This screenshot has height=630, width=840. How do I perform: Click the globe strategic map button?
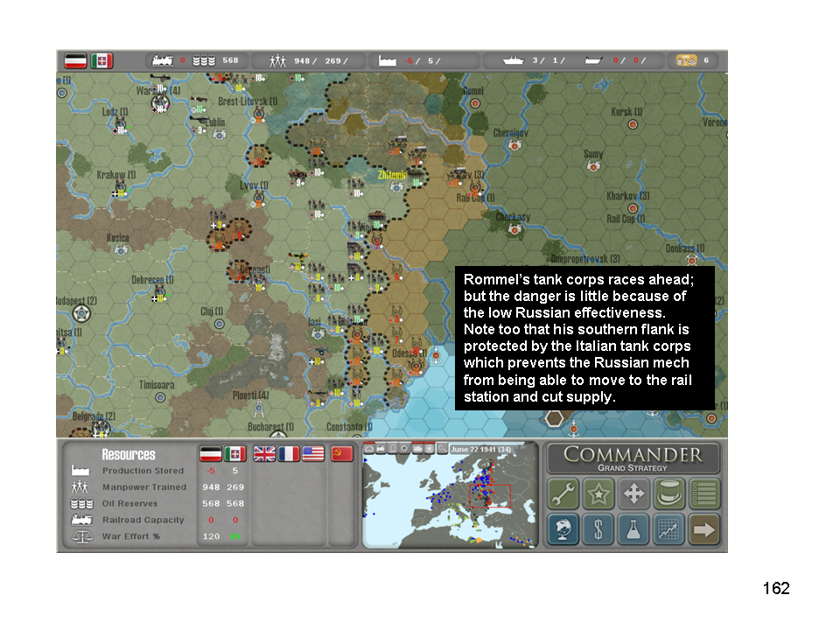[x=564, y=529]
